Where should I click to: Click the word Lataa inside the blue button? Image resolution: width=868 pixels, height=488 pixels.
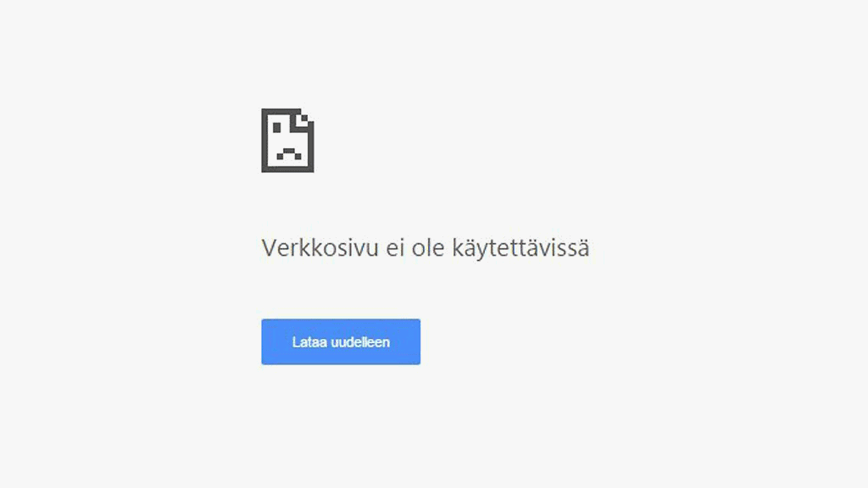309,342
